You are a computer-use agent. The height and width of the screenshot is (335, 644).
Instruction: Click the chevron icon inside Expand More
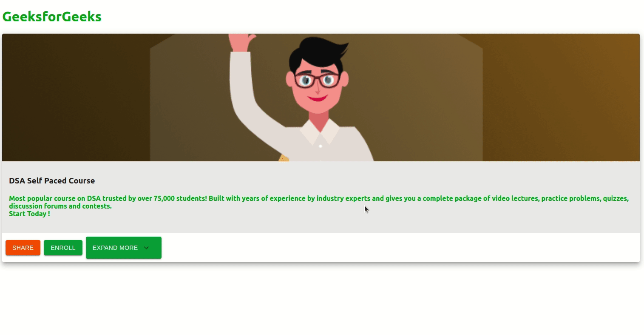click(x=146, y=248)
